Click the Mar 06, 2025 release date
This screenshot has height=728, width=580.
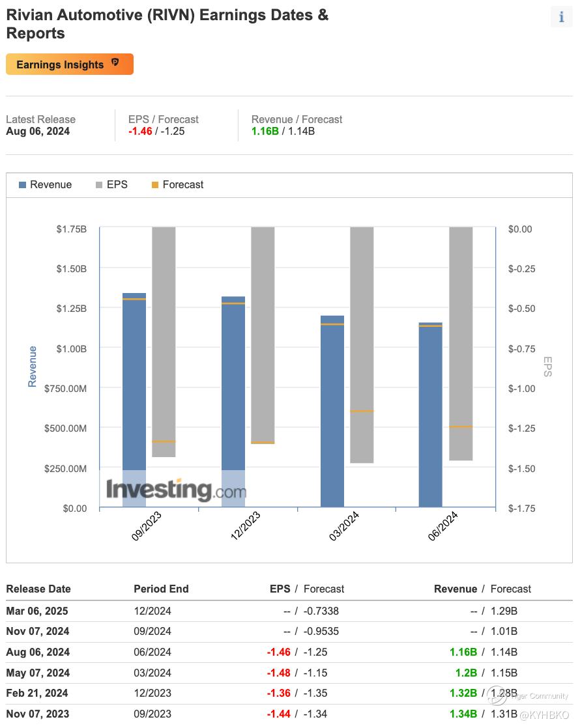[x=37, y=611]
